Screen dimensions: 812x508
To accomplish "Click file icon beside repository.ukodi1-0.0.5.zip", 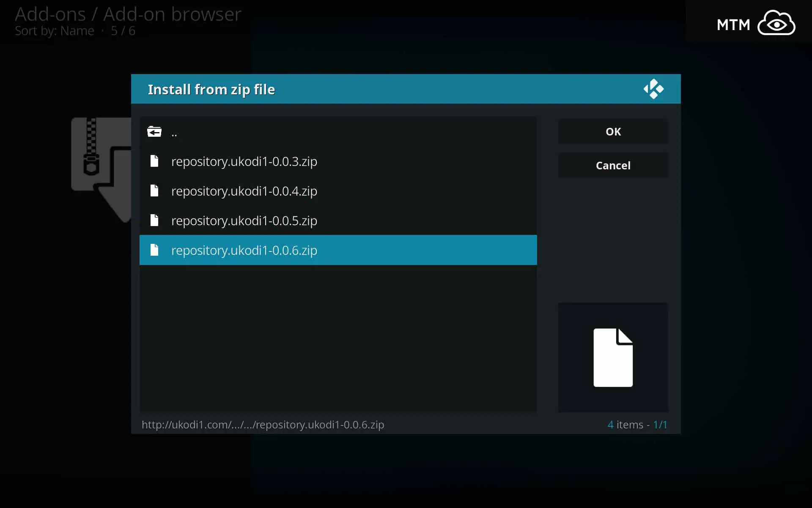I will pos(154,221).
